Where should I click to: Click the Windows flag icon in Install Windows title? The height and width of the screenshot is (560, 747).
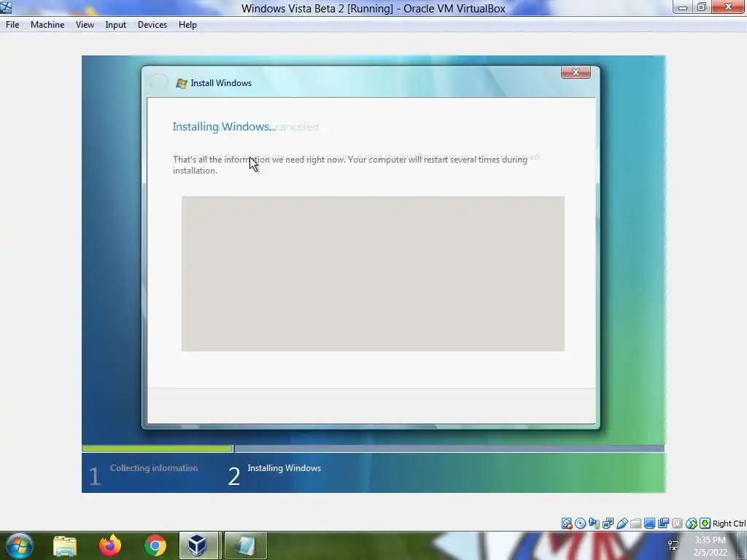click(x=182, y=83)
